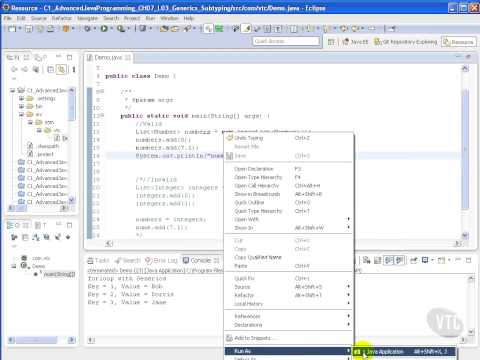Maximize the editor area
Viewport: 480px width, 360px height.
click(468, 57)
